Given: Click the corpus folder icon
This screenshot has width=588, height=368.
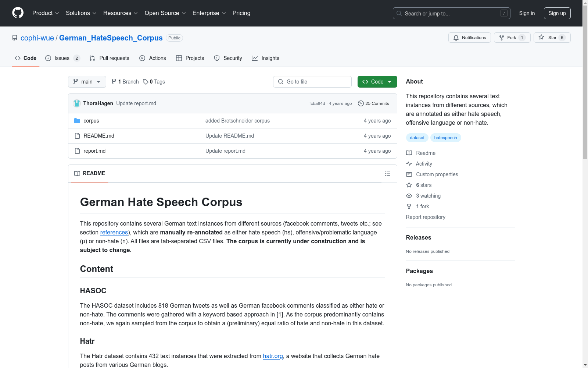Looking at the screenshot, I should pos(77,121).
